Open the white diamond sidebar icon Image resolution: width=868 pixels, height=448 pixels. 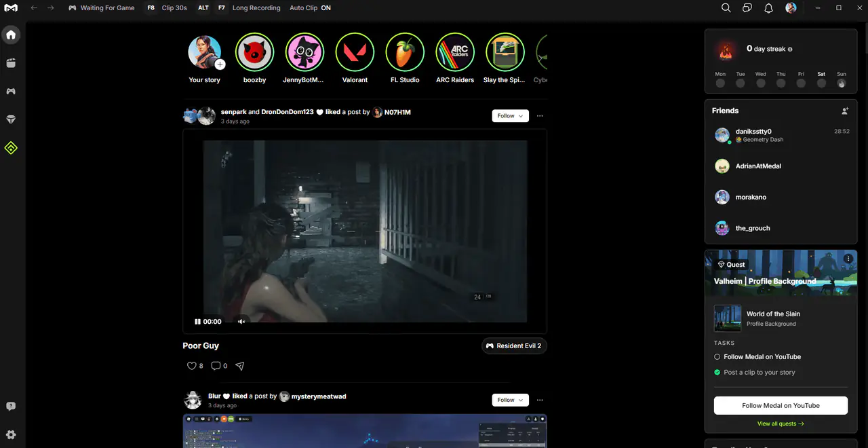click(x=11, y=119)
